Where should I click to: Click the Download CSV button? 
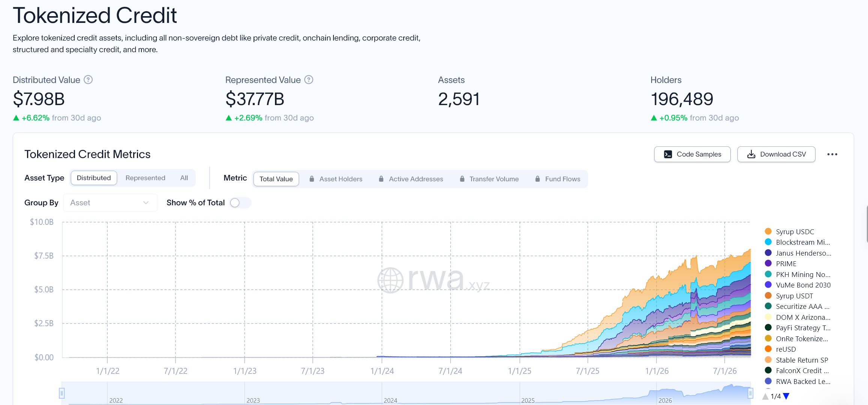point(776,154)
